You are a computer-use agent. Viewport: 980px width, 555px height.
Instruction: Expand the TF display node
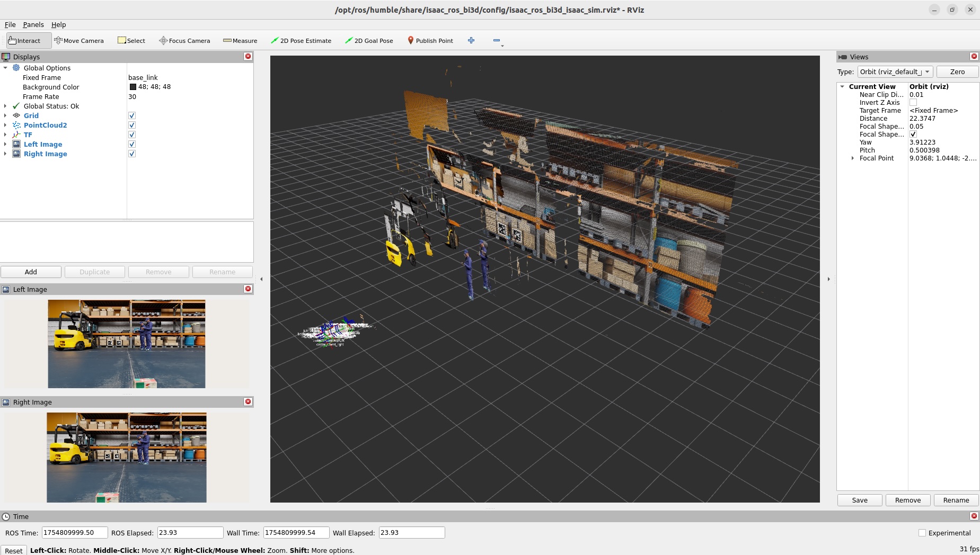tap(5, 135)
